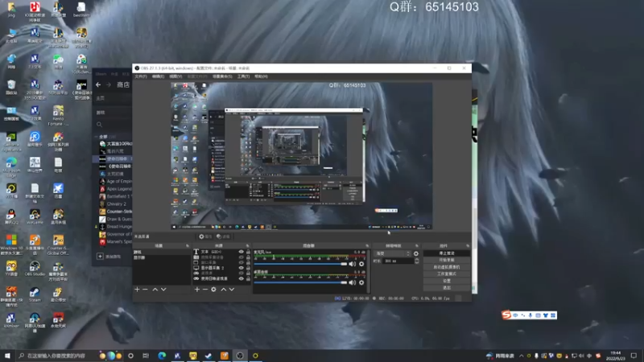Open Edge browser from taskbar
This screenshot has width=644, height=362.
pyautogui.click(x=162, y=356)
